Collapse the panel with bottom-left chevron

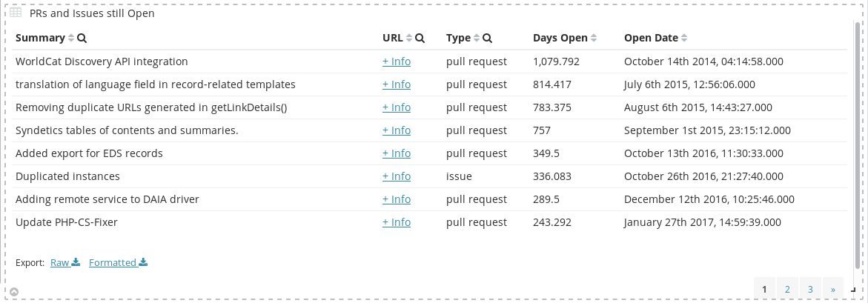[14, 292]
